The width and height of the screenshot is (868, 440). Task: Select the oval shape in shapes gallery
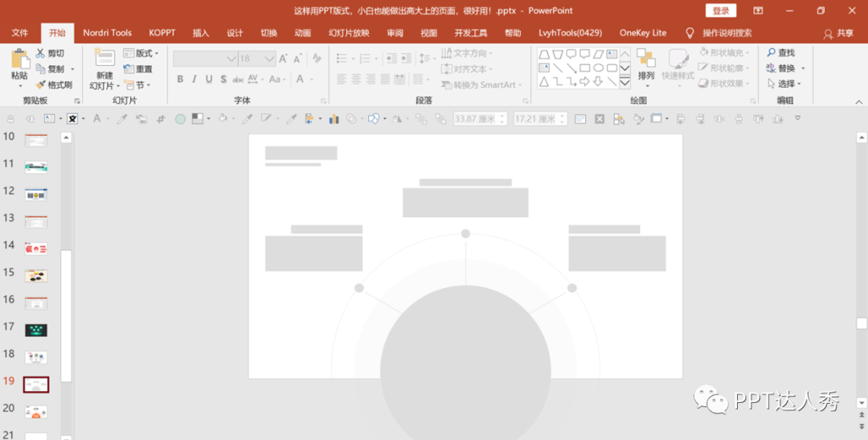[x=599, y=68]
